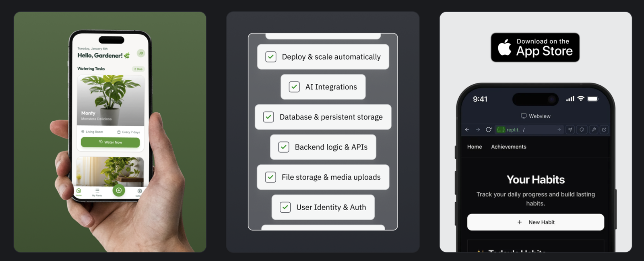
Task: Tap the Water Now button
Action: pyautogui.click(x=110, y=142)
